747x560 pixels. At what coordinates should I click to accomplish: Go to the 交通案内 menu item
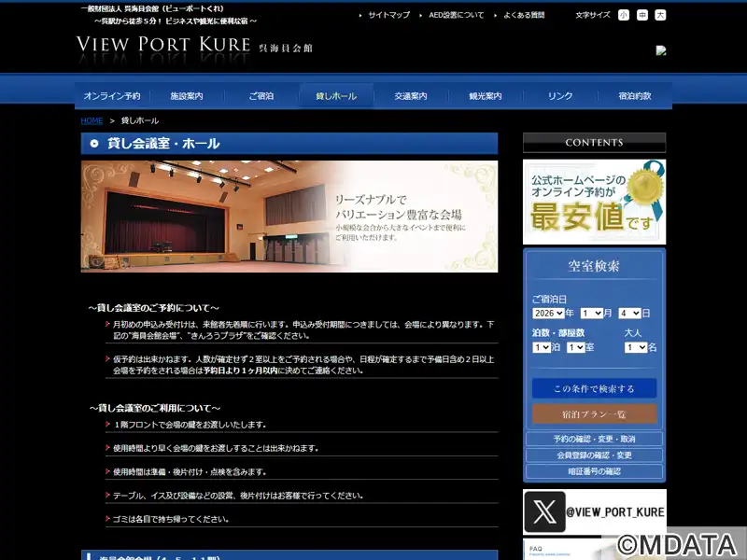411,96
